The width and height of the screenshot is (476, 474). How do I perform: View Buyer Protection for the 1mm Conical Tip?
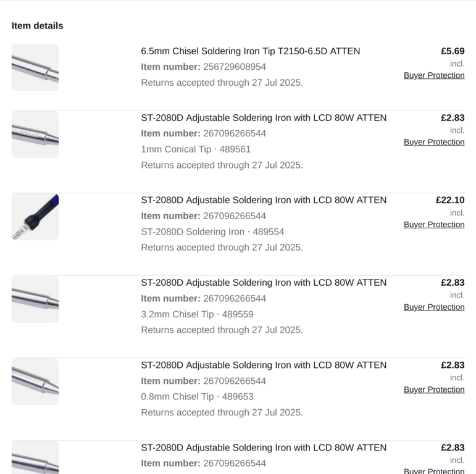click(434, 142)
